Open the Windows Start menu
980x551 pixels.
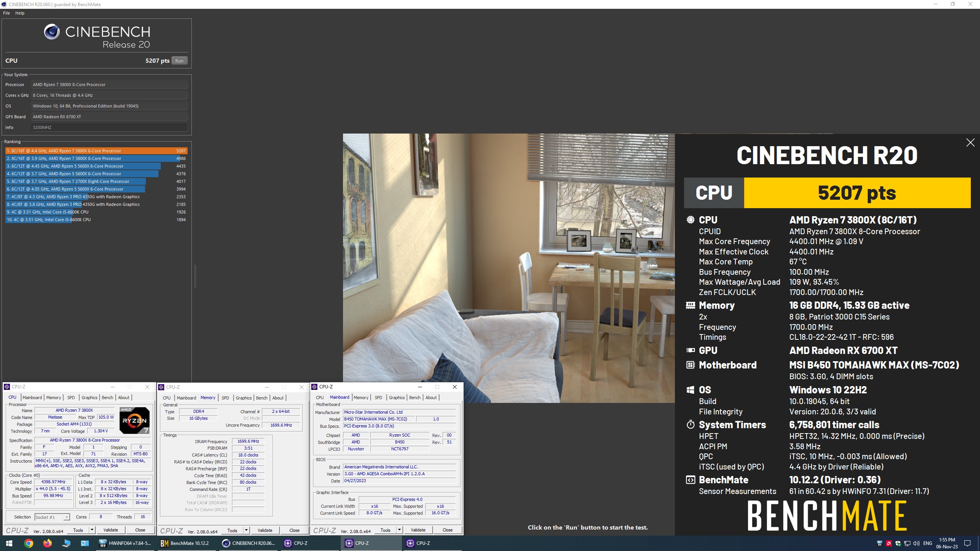(x=9, y=543)
